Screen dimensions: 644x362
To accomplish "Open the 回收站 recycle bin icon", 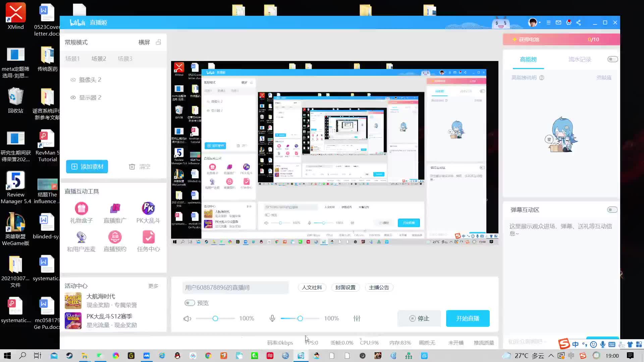I will [x=15, y=100].
